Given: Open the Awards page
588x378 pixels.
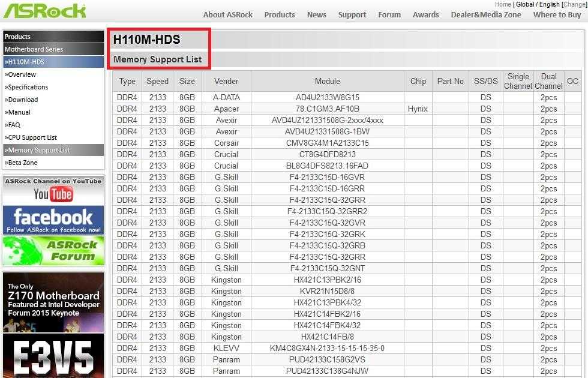Looking at the screenshot, I should tap(426, 15).
